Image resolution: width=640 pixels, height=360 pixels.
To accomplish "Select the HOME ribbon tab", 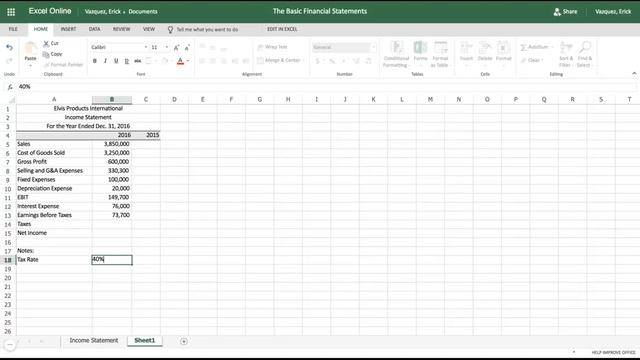I will 40,29.
